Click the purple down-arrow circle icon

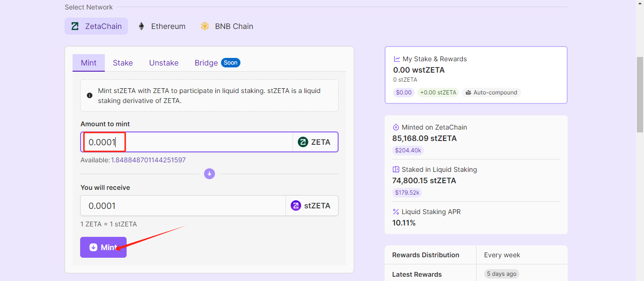tap(210, 174)
